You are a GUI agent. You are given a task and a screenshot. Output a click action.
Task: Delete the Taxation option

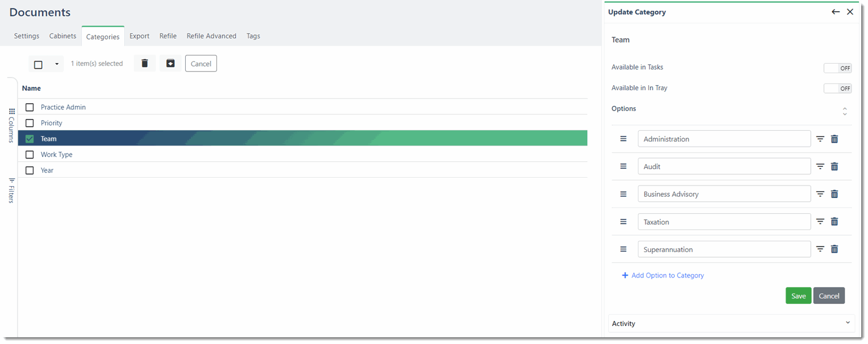834,222
